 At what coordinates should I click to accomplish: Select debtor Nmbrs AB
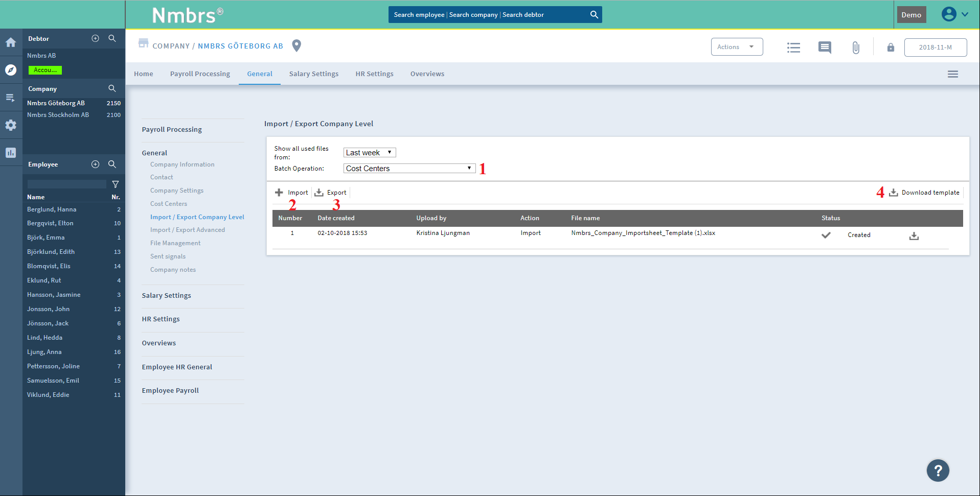pyautogui.click(x=41, y=56)
